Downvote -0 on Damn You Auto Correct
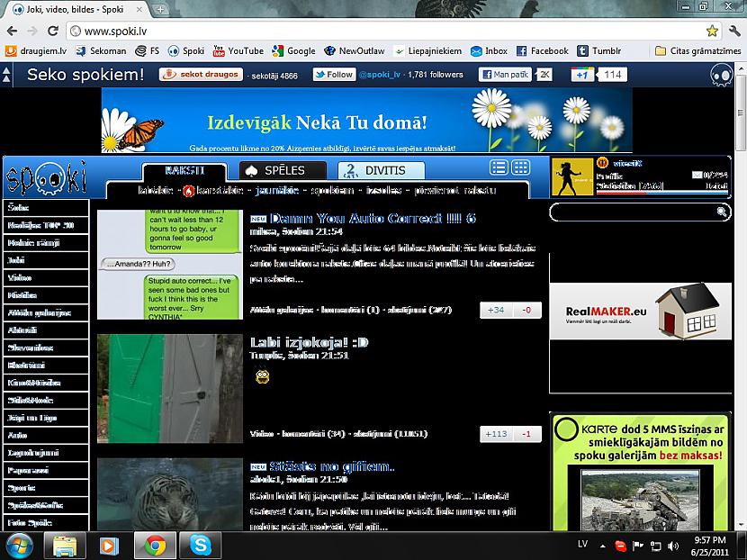 [x=526, y=310]
